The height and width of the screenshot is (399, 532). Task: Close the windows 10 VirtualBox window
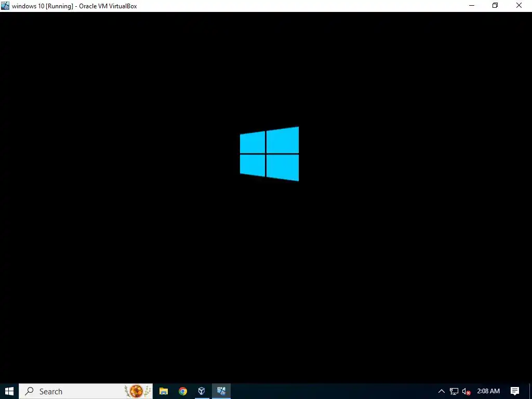coord(519,5)
